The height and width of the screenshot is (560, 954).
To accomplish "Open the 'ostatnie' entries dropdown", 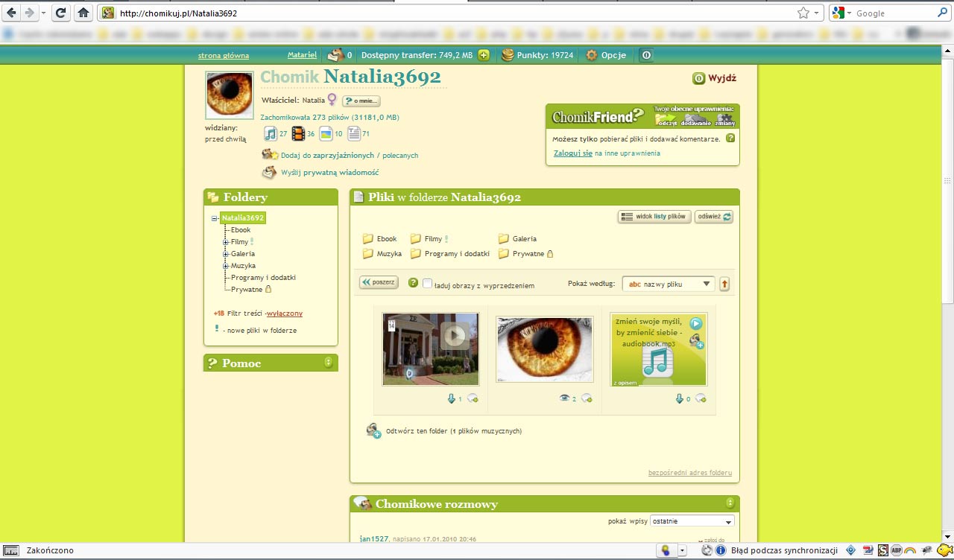I will click(692, 521).
